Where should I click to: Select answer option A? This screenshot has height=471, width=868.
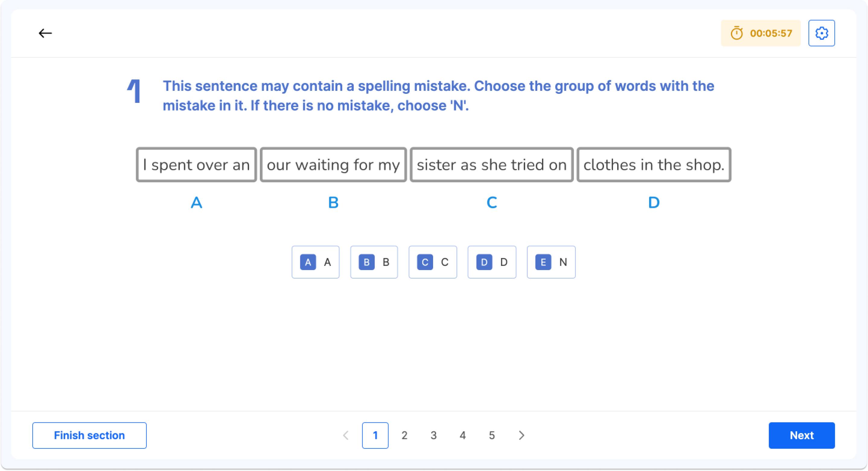[315, 262]
